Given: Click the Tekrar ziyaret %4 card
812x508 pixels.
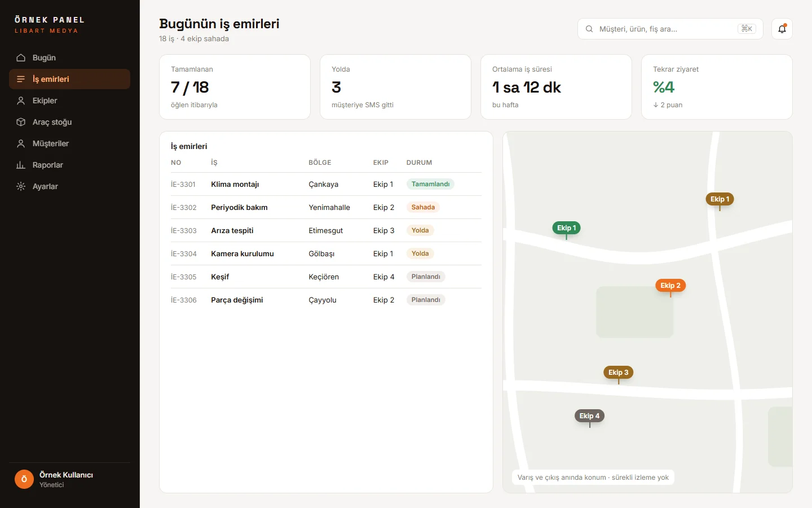Looking at the screenshot, I should pyautogui.click(x=717, y=87).
